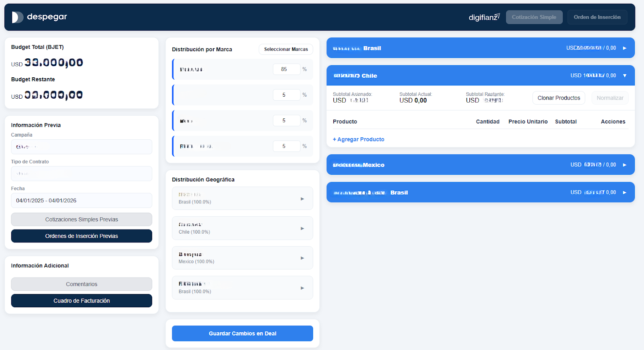Expand Brasil (100.0%) first geographic row arrow
Viewport: 644px width, 350px height.
[302, 199]
